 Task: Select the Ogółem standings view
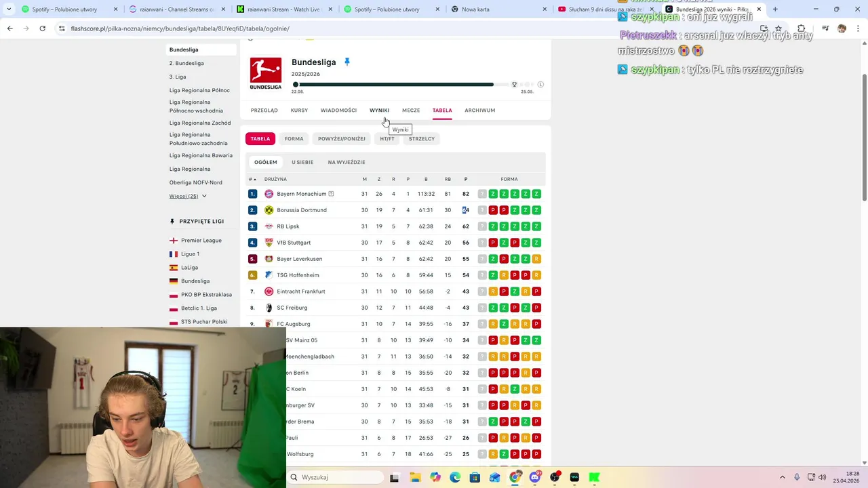pyautogui.click(x=266, y=162)
